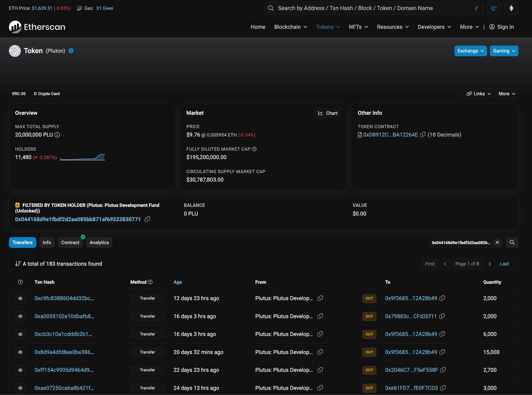Click help icon beside Fully Diluted Market Cap
This screenshot has height=395, width=532.
[x=254, y=149]
